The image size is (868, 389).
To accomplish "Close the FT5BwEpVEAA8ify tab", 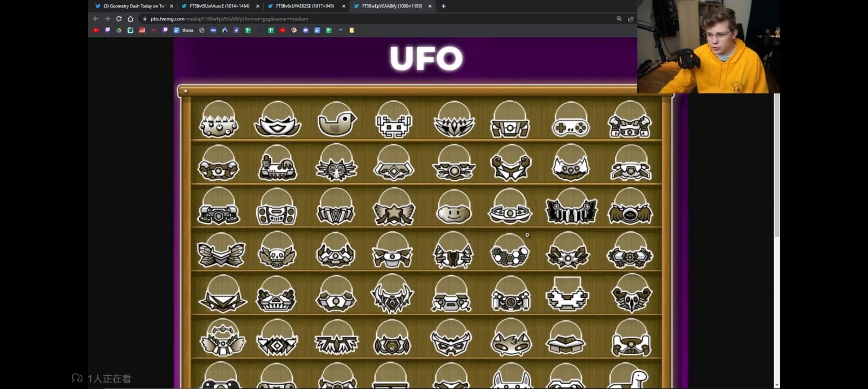I will coord(430,6).
